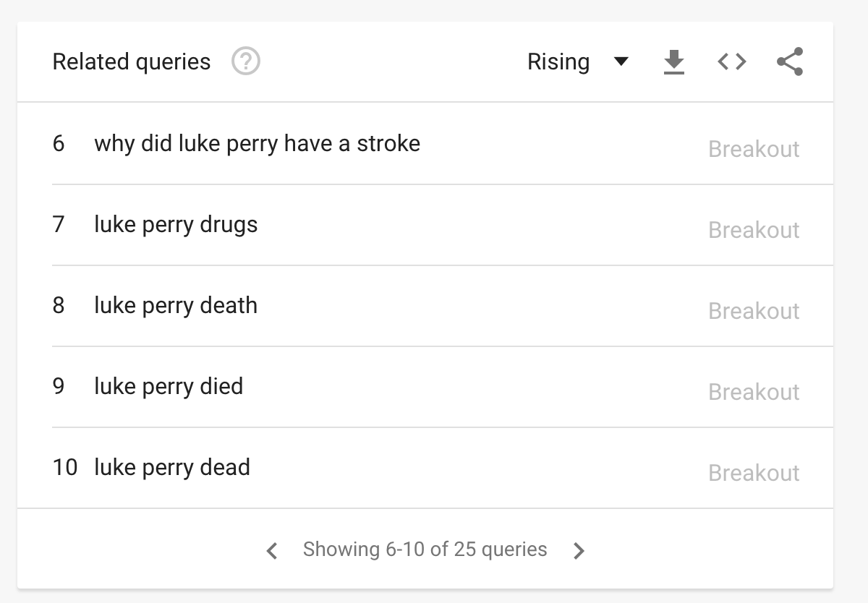
Task: Go to previous page of queries
Action: tap(272, 551)
